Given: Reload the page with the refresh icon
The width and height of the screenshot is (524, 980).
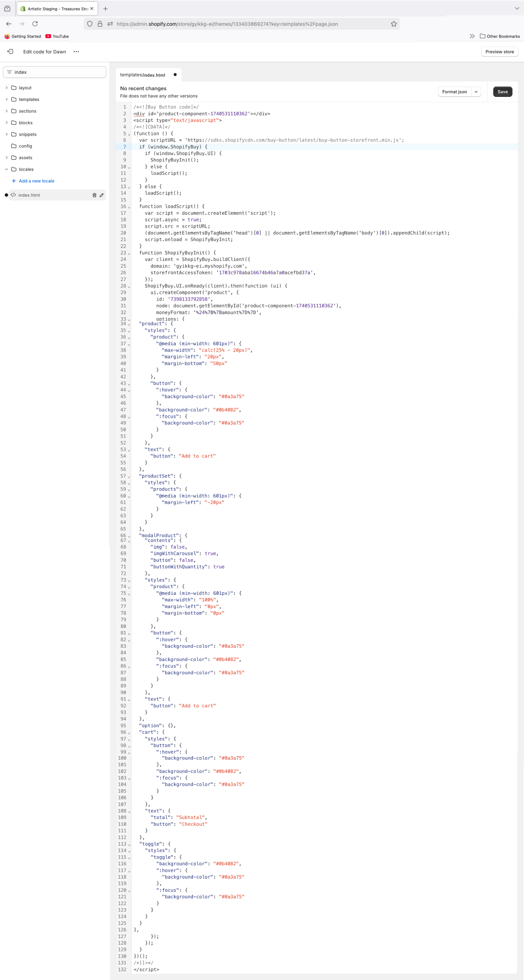Looking at the screenshot, I should (35, 24).
